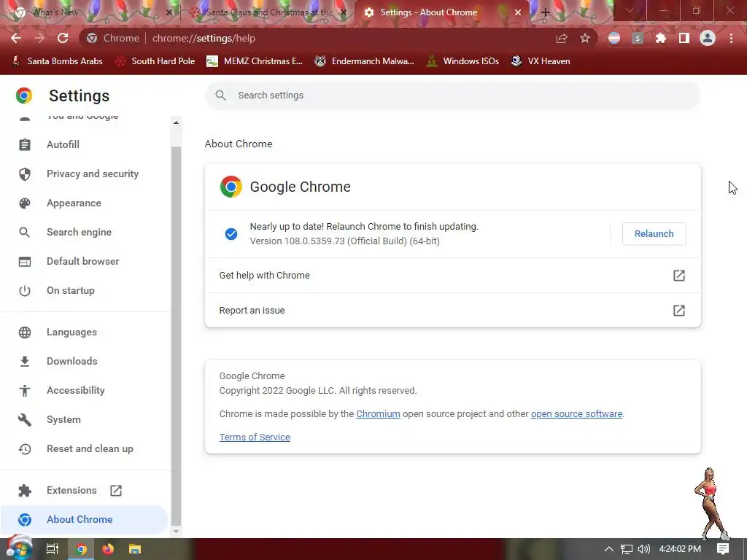Reload the current Chrome page

(x=63, y=38)
